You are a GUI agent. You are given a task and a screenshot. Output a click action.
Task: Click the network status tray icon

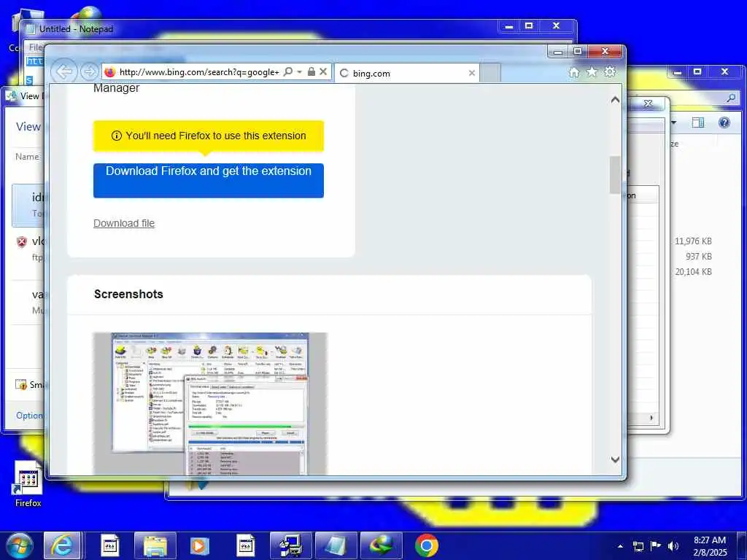(638, 546)
